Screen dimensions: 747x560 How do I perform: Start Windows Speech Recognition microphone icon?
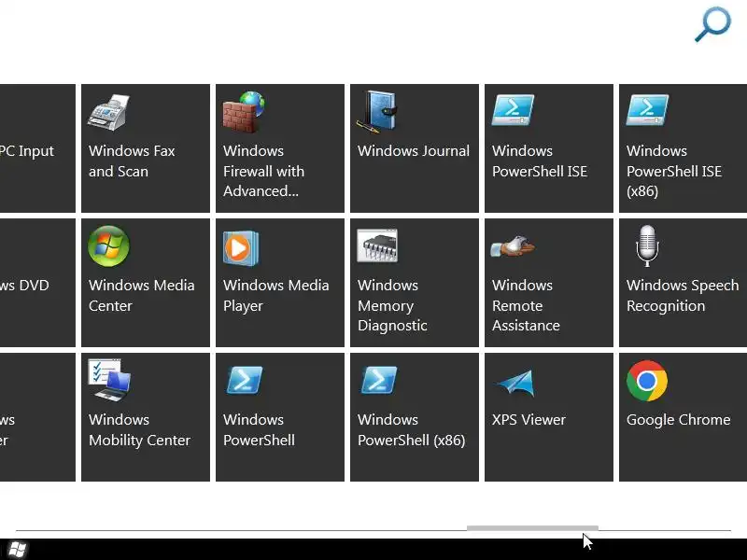click(647, 245)
